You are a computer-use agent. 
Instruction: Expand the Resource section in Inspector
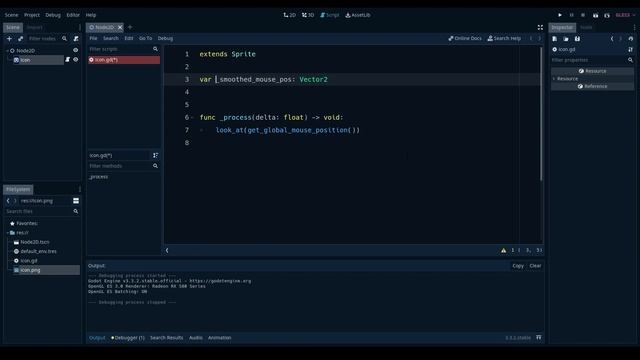point(554,79)
